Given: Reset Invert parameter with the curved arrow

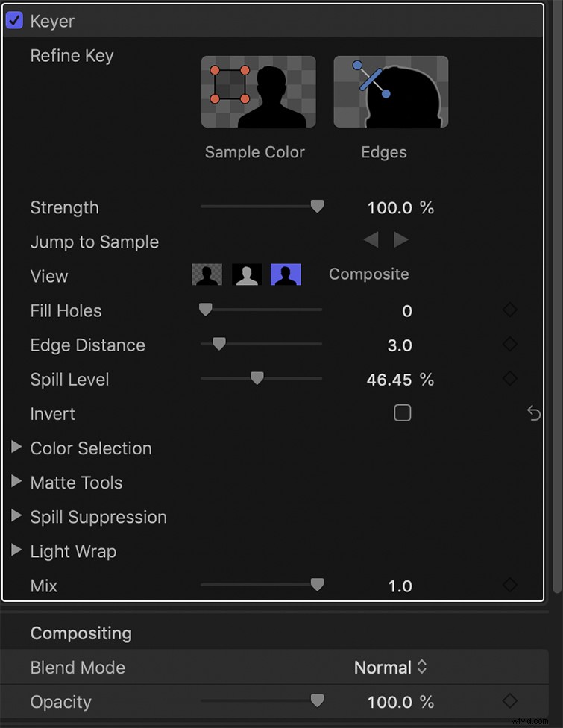Looking at the screenshot, I should pyautogui.click(x=534, y=413).
